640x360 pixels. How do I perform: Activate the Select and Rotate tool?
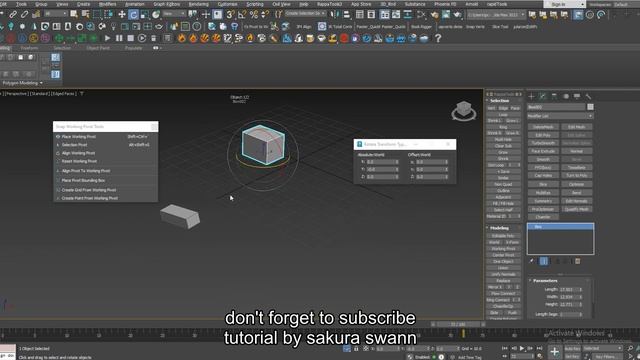coord(133,15)
